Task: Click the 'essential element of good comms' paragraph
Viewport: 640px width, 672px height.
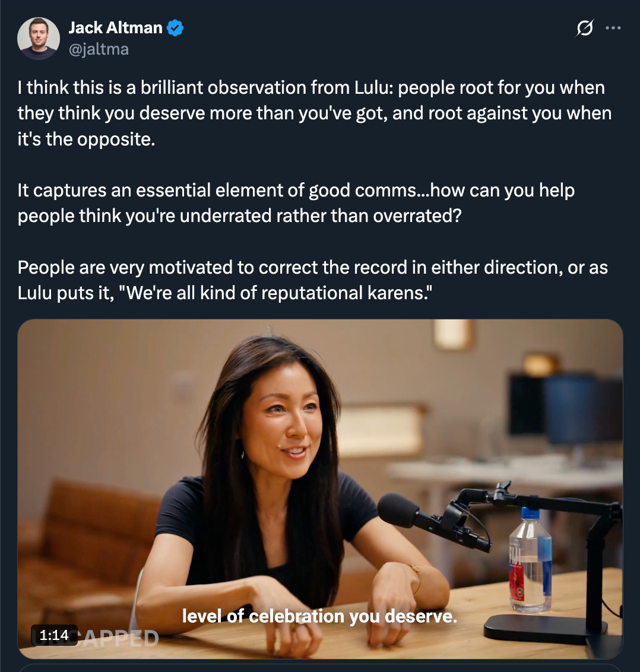Action: click(x=296, y=203)
